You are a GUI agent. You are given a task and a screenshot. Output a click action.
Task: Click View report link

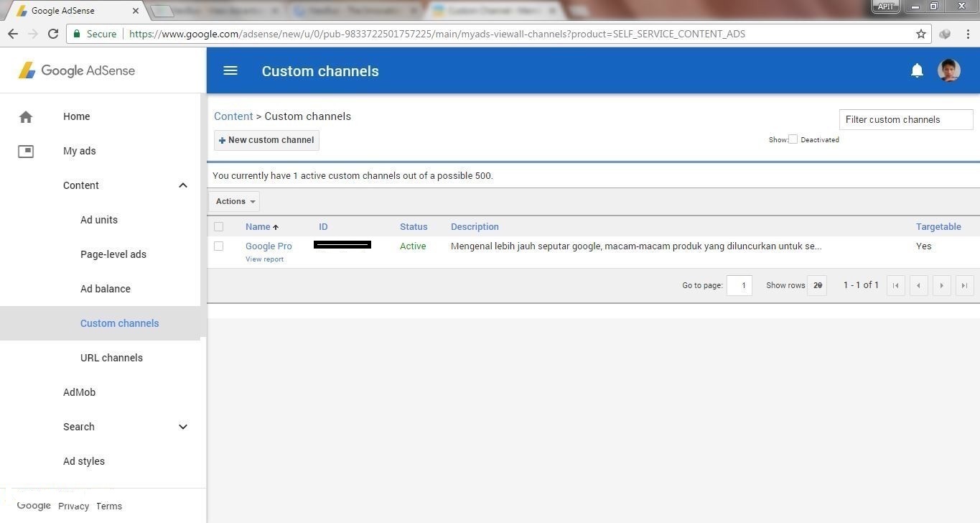coord(264,259)
